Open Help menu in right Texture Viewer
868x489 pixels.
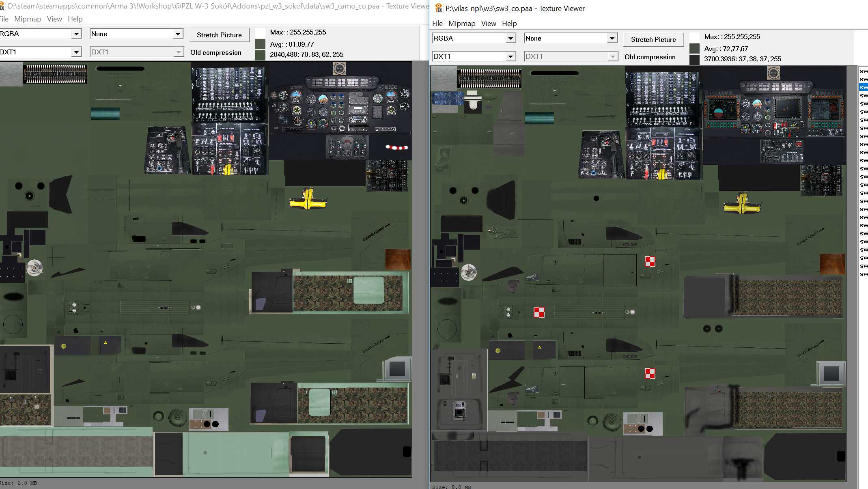(509, 24)
